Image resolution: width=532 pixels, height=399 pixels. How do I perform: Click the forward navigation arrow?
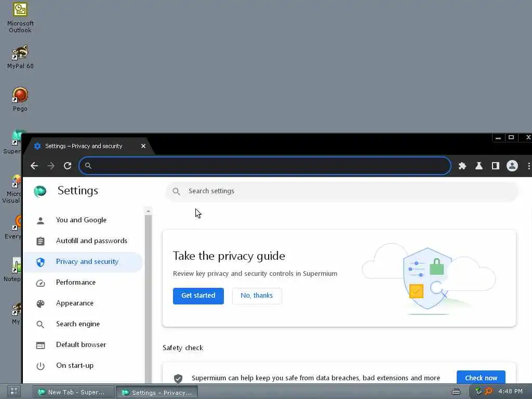click(x=51, y=166)
